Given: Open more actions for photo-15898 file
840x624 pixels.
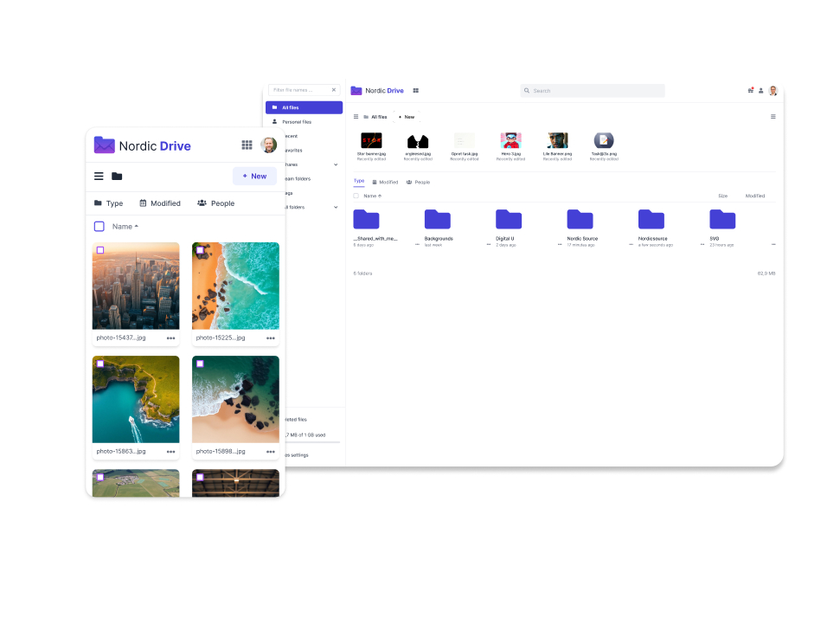Looking at the screenshot, I should tap(271, 452).
